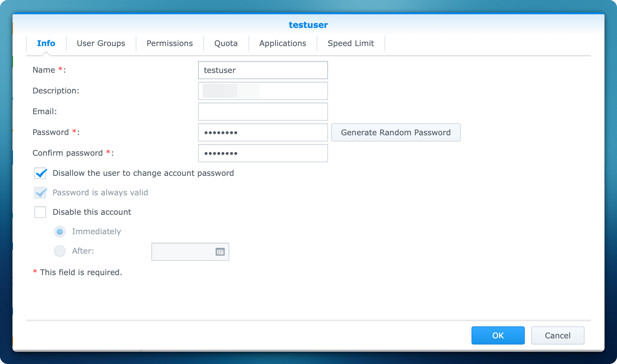Choose the After radio option
This screenshot has width=617, height=364.
[60, 251]
